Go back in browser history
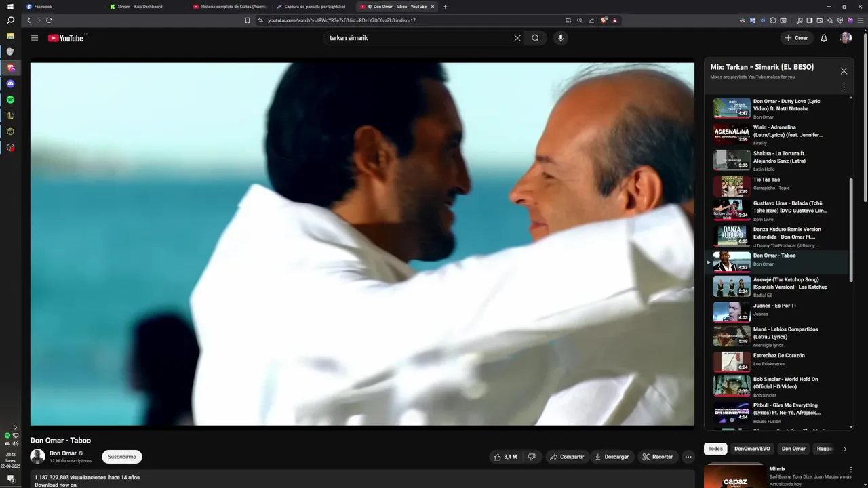This screenshot has height=488, width=868. point(28,20)
